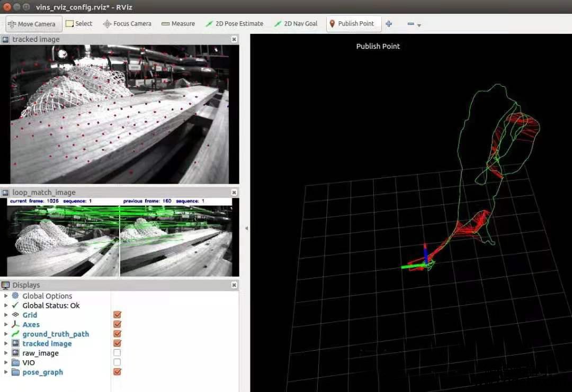Expand the pose_graph folder

(6, 372)
